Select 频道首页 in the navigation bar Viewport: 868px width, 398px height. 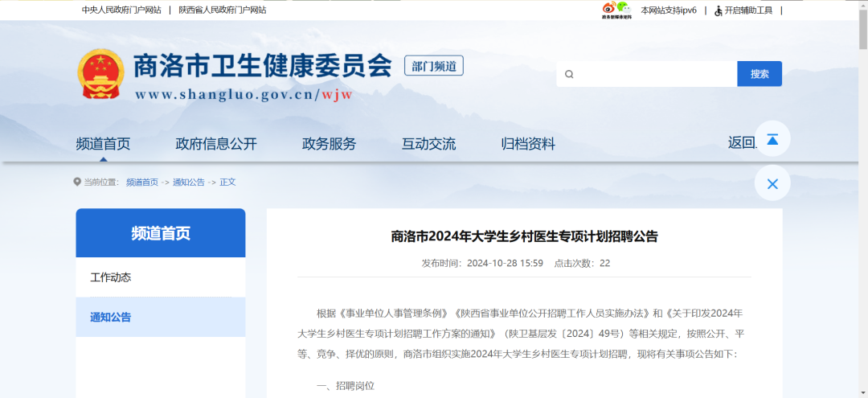(x=103, y=144)
